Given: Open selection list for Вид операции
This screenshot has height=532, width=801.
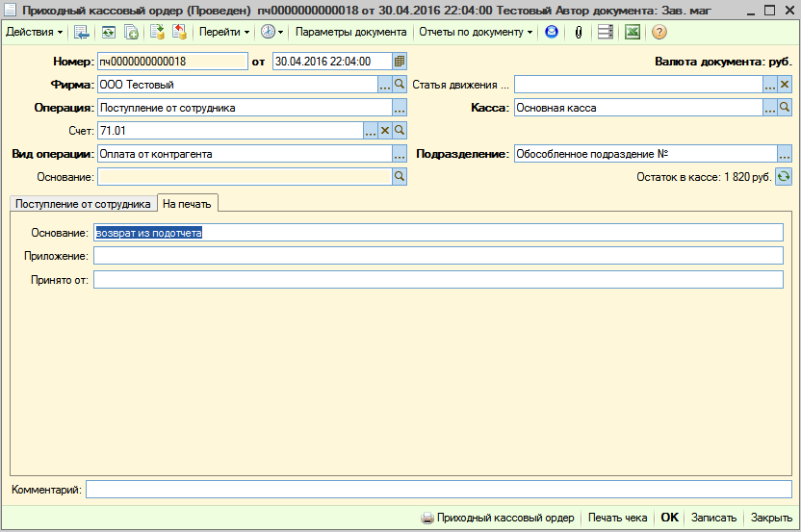Looking at the screenshot, I should (400, 154).
